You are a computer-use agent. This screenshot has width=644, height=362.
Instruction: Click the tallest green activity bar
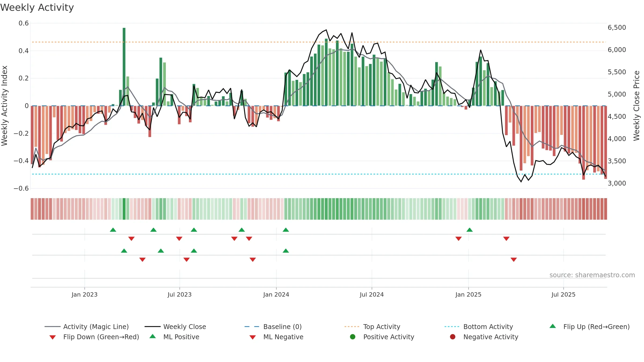pos(124,67)
